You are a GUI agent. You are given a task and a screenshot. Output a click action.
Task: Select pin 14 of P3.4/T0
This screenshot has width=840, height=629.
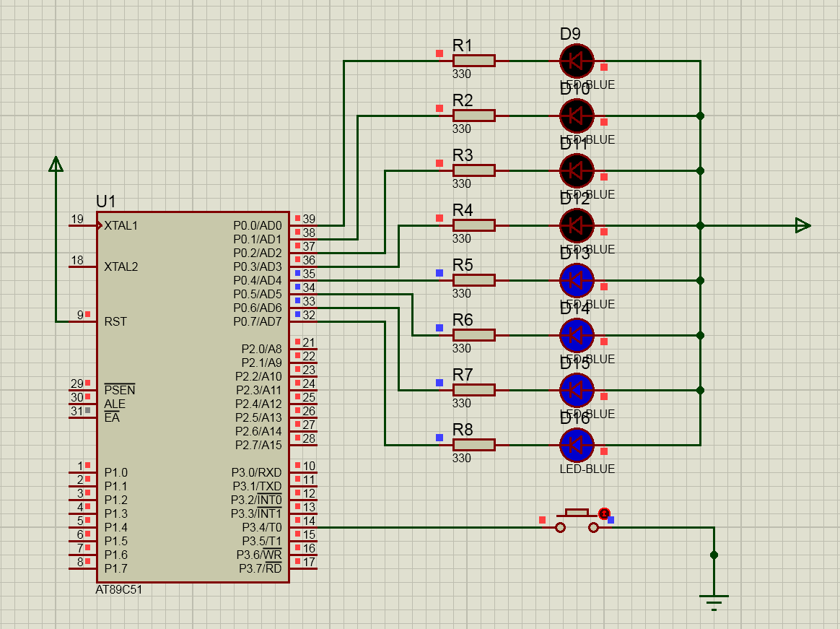304,527
